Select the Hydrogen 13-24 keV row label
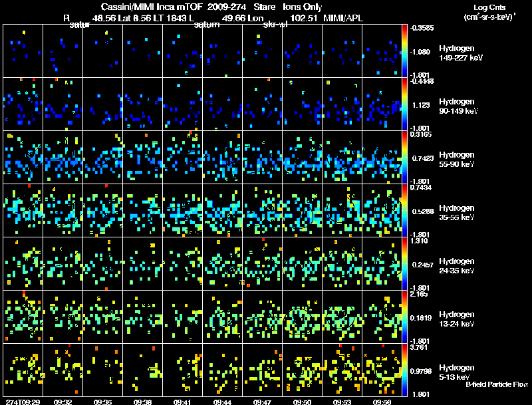Image resolution: width=532 pixels, height=405 pixels. (457, 319)
